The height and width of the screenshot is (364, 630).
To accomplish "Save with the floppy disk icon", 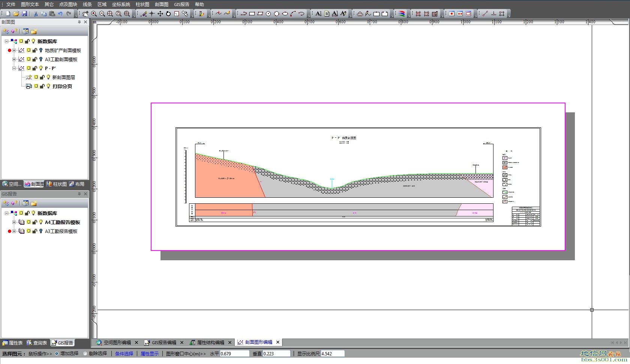I will point(24,13).
